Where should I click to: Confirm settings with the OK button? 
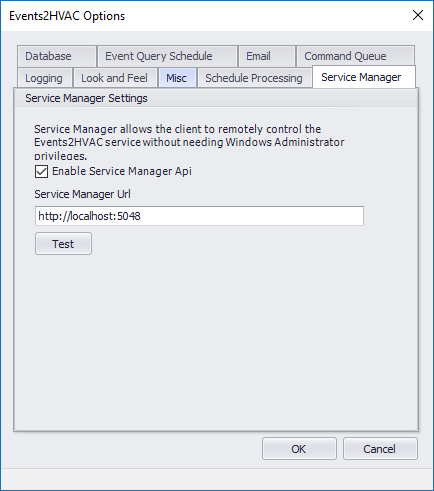pos(299,449)
